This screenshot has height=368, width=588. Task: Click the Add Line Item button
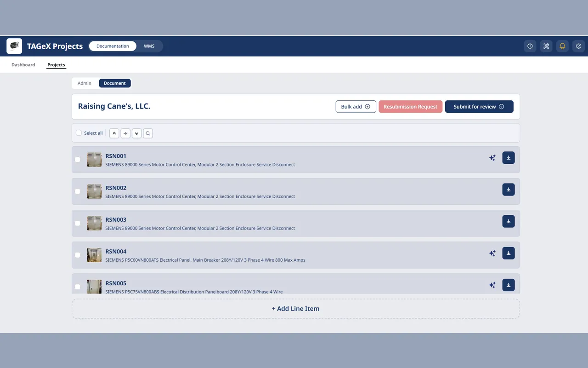[x=296, y=309]
